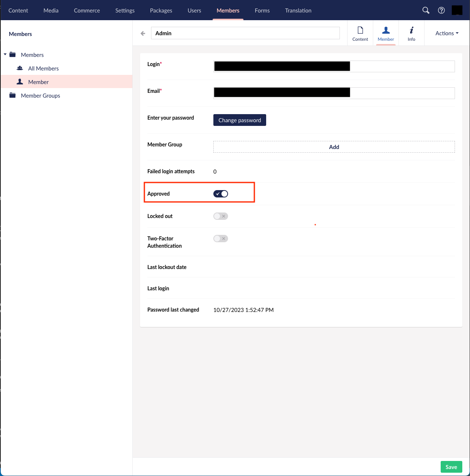
Task: Turn on Two-Factor Authentication toggle
Action: tap(221, 239)
